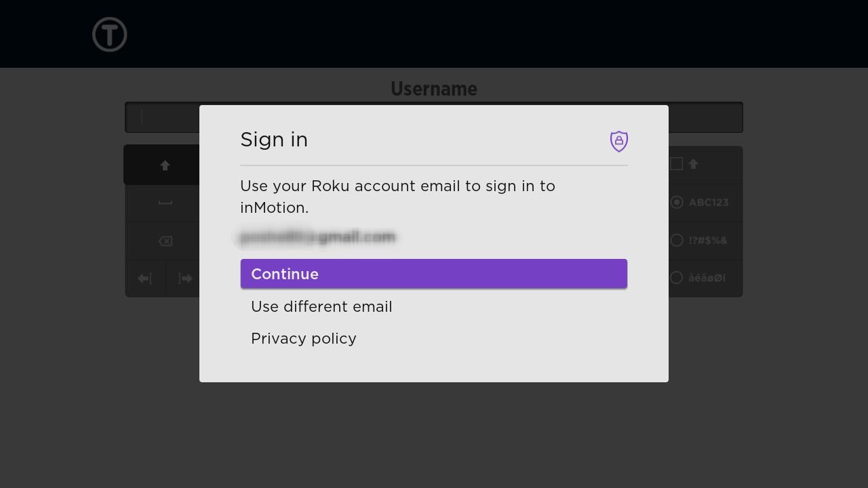Click the Username label above field

point(434,89)
